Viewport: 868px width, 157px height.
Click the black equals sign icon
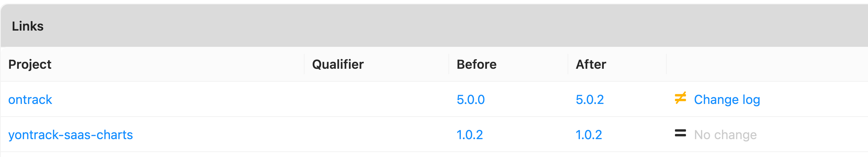point(680,133)
